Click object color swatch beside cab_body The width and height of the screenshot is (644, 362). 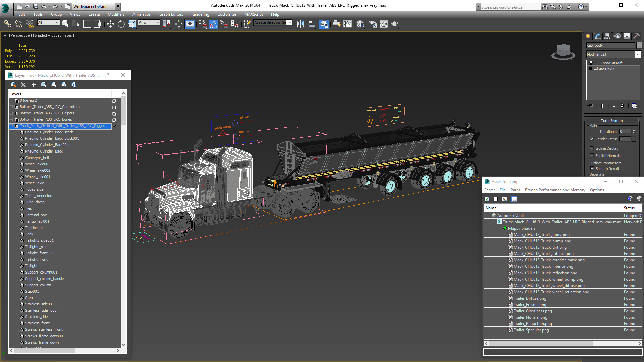[x=639, y=45]
